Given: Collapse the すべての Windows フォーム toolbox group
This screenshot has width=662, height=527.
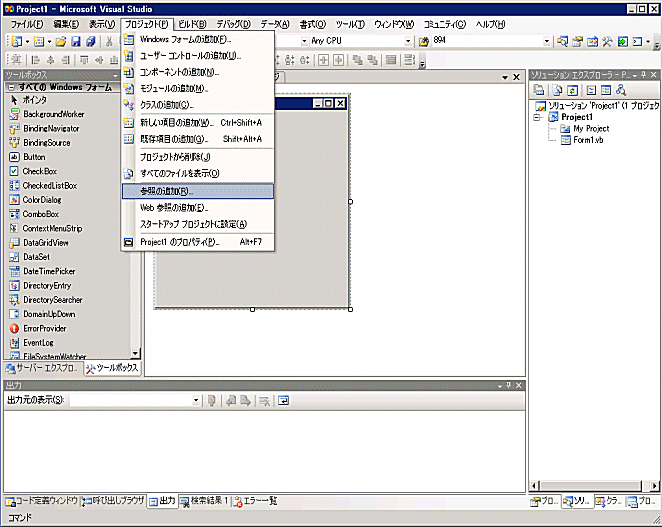Looking at the screenshot, I should [11, 88].
